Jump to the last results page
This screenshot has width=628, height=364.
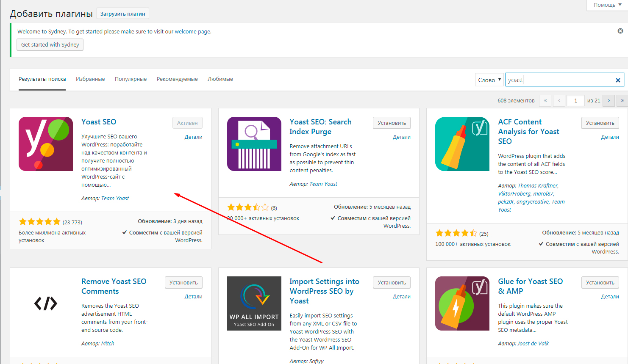tap(622, 100)
